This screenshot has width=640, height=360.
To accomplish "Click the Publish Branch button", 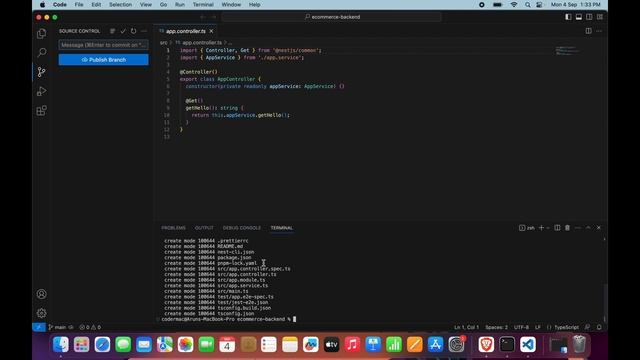I will point(104,60).
